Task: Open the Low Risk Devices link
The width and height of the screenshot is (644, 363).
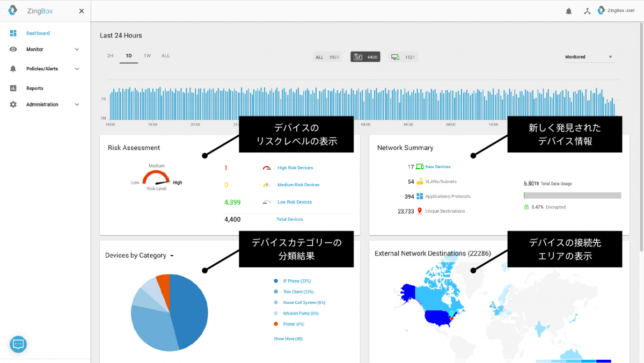Action: 295,202
